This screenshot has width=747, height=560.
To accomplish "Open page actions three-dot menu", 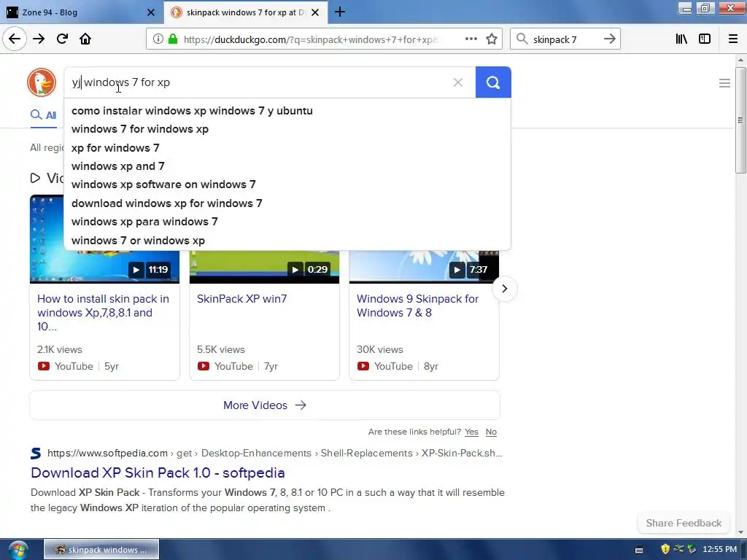I will click(x=471, y=39).
